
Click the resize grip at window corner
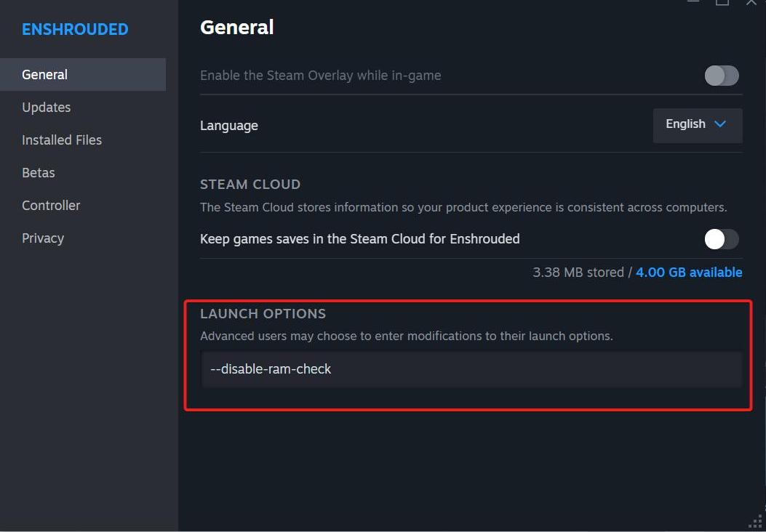coord(755,521)
